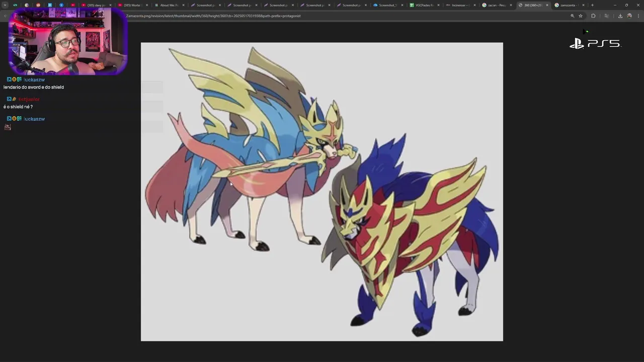644x362 pixels.
Task: Switch to the pinned blue play-circle tab
Action: click(x=61, y=5)
